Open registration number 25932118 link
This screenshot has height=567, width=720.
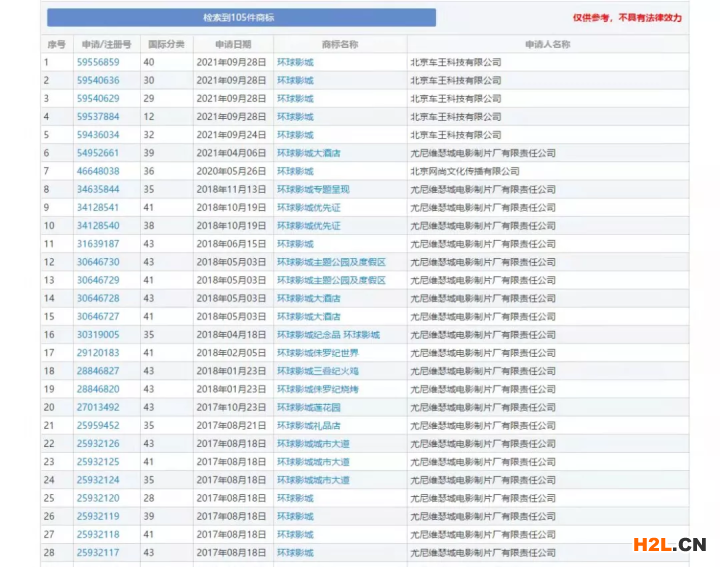click(98, 535)
